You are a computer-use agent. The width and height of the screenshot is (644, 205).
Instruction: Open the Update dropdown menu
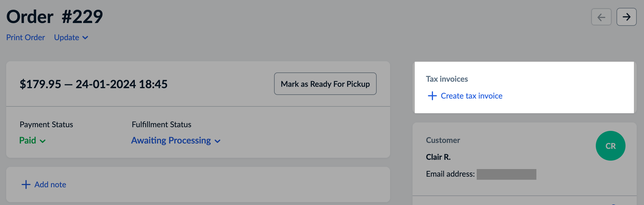tap(71, 37)
